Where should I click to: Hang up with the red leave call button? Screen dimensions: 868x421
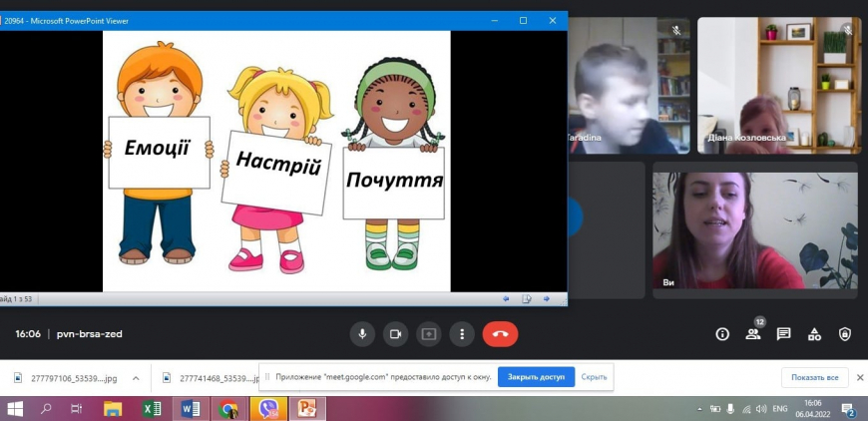click(x=500, y=334)
